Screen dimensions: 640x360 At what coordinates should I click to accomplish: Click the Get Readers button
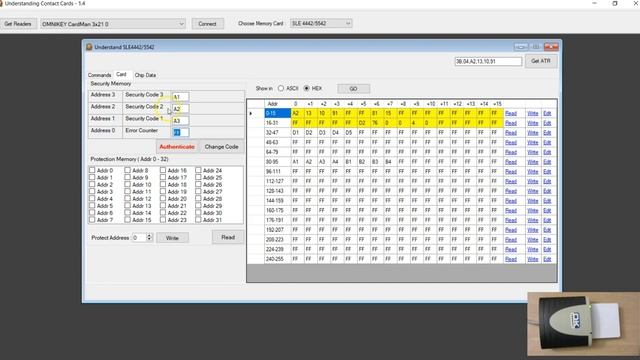[x=18, y=24]
